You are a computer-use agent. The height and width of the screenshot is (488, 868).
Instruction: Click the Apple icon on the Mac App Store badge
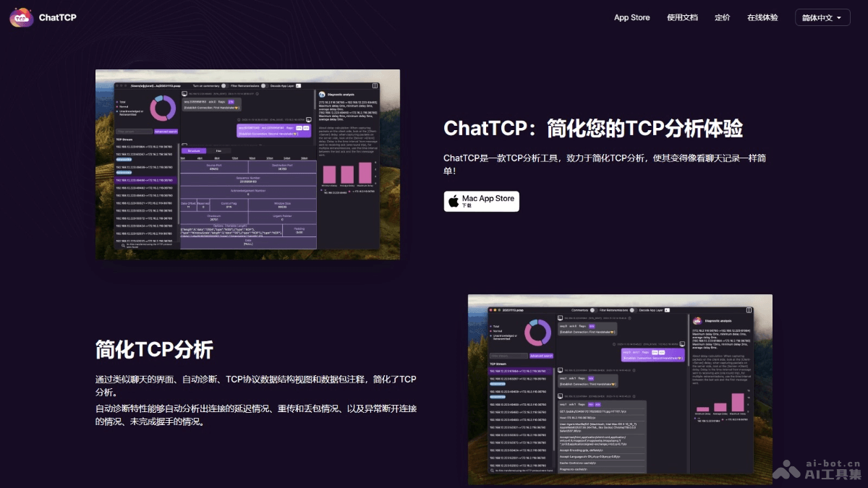[x=453, y=200]
